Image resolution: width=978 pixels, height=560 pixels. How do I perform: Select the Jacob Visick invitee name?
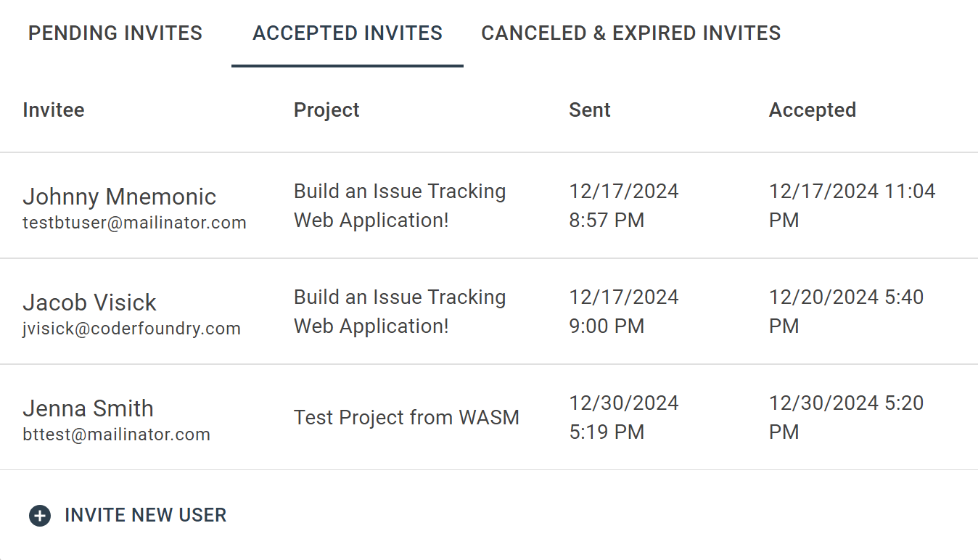[x=90, y=302]
